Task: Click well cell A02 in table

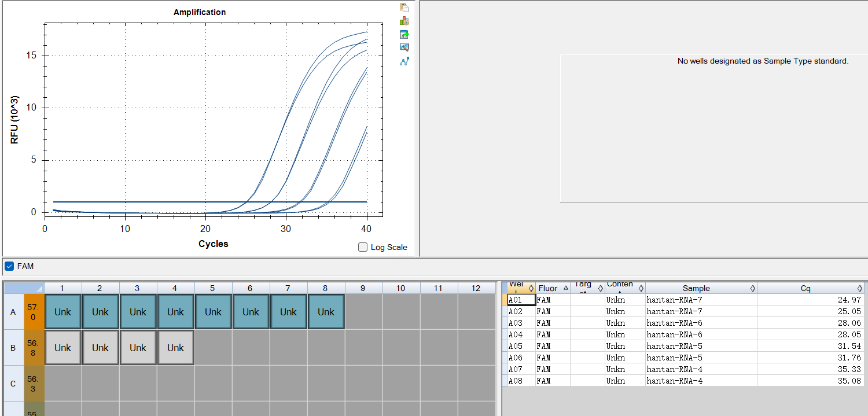Action: [521, 311]
